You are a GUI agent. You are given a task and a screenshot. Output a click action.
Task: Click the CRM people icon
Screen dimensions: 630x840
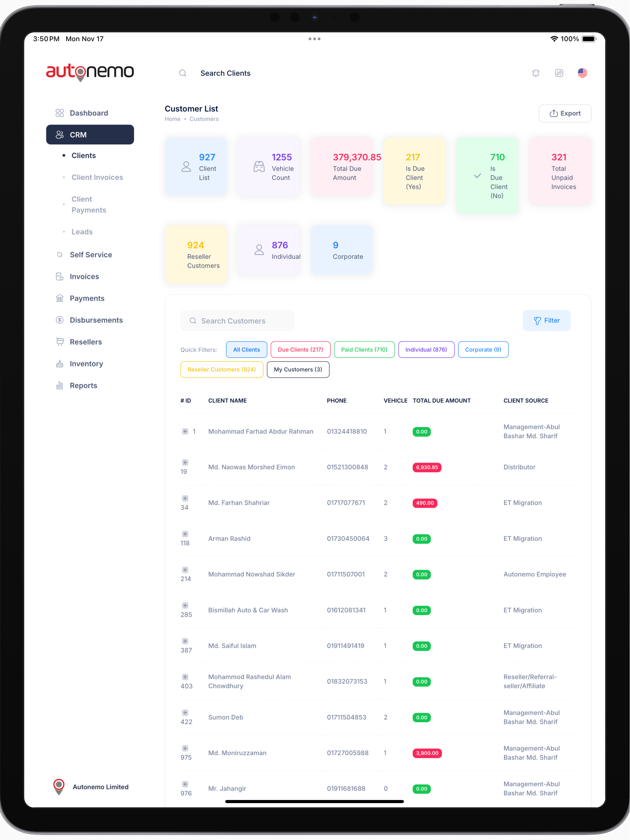pyautogui.click(x=60, y=135)
